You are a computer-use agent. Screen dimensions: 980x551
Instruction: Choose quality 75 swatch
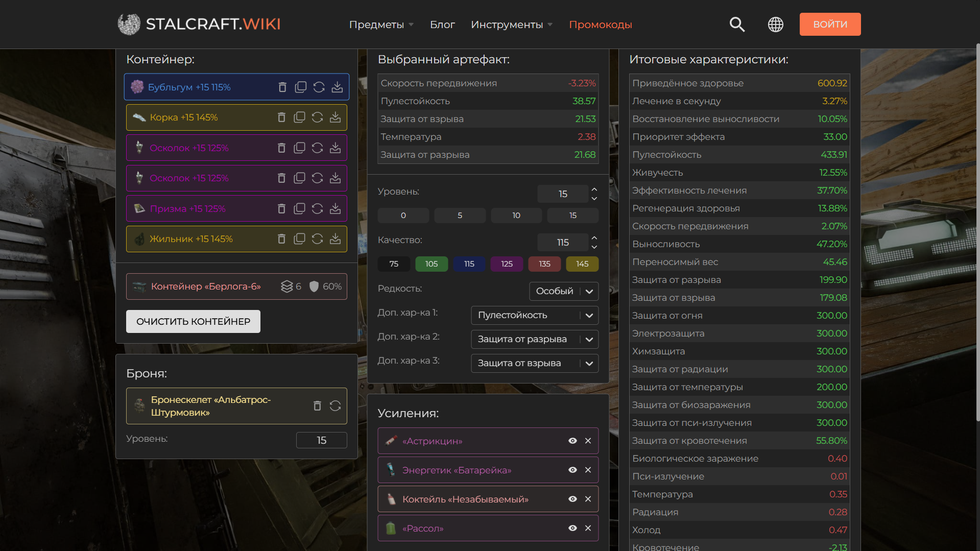click(x=394, y=264)
